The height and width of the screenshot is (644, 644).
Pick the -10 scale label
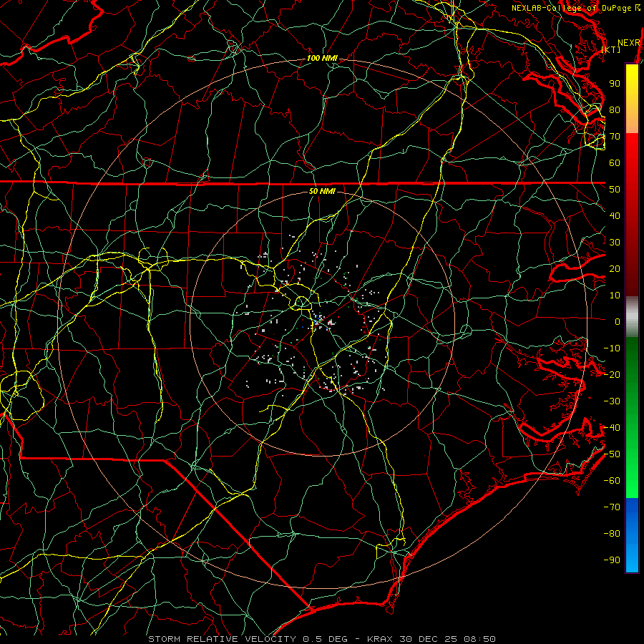click(x=612, y=348)
